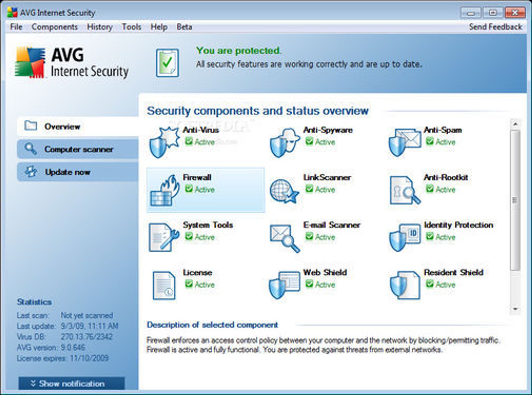The image size is (532, 395).
Task: Open the Components menu
Action: [x=55, y=27]
